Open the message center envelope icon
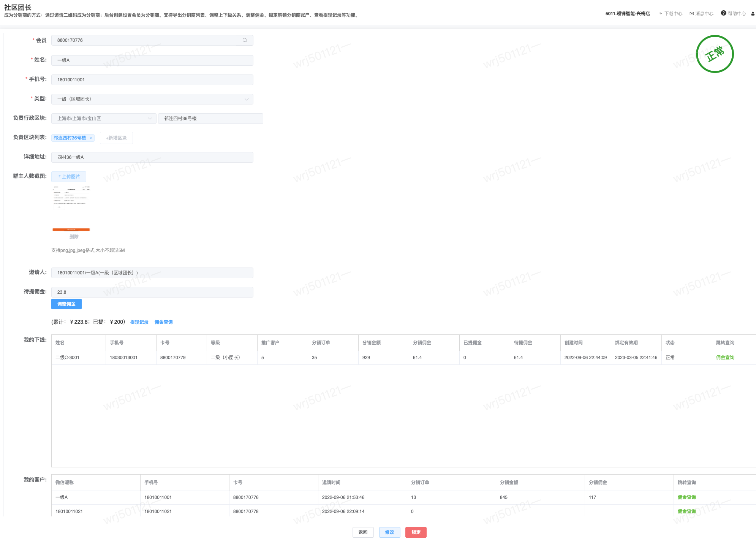Image resolution: width=756 pixels, height=551 pixels. click(692, 14)
